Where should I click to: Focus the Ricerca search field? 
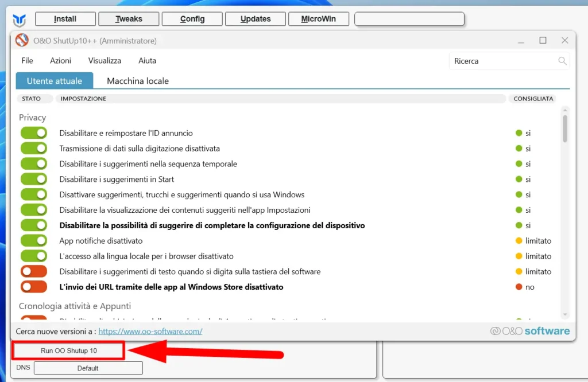[x=509, y=61]
